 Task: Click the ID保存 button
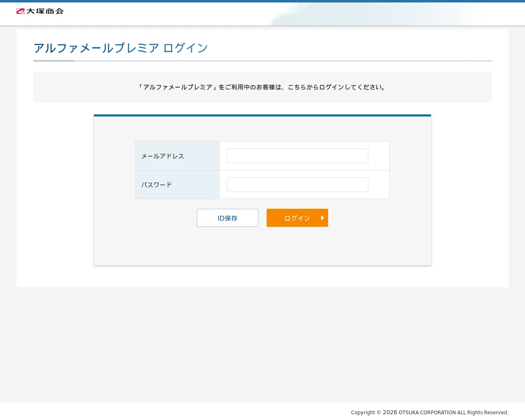click(228, 218)
